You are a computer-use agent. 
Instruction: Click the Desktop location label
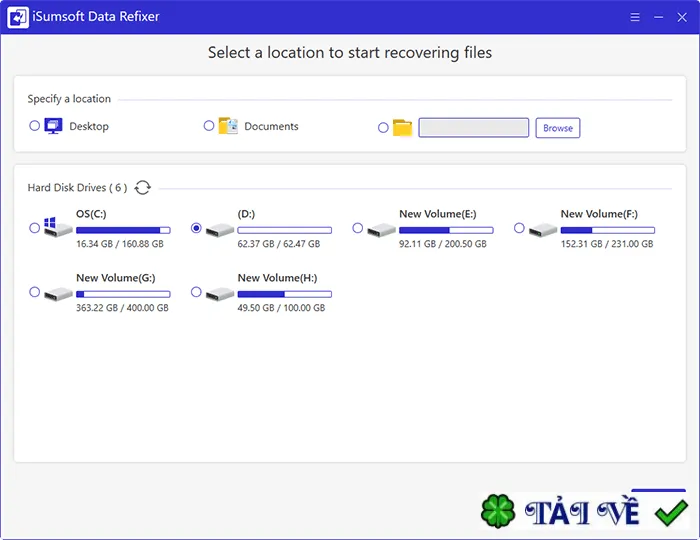[89, 126]
